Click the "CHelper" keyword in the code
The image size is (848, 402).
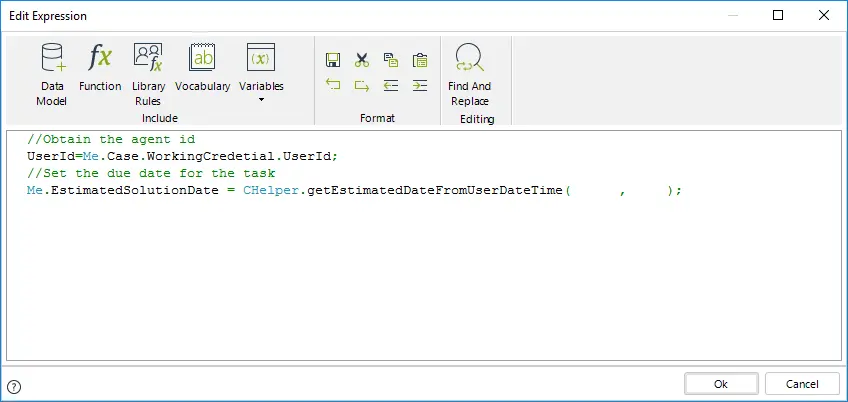click(x=271, y=190)
